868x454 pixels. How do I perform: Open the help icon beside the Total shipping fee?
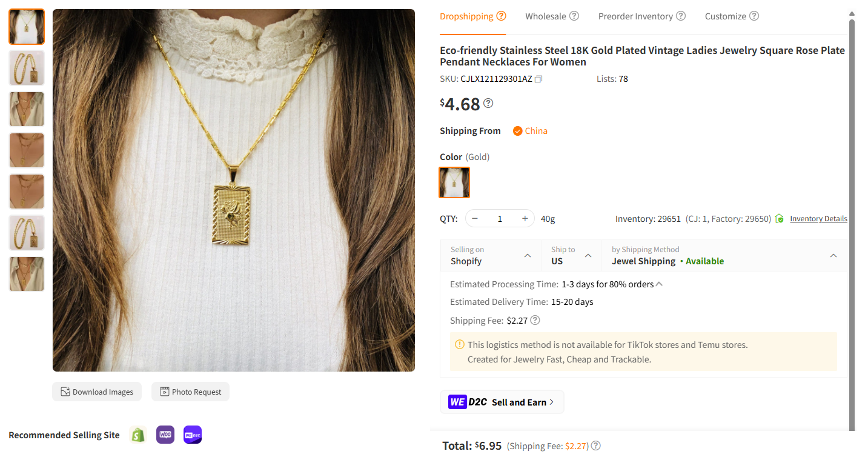pos(595,446)
